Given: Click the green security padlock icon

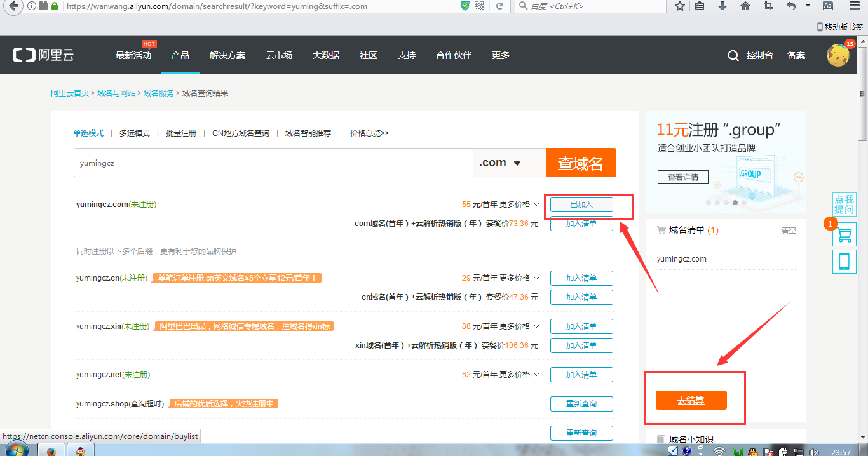Looking at the screenshot, I should click(55, 6).
